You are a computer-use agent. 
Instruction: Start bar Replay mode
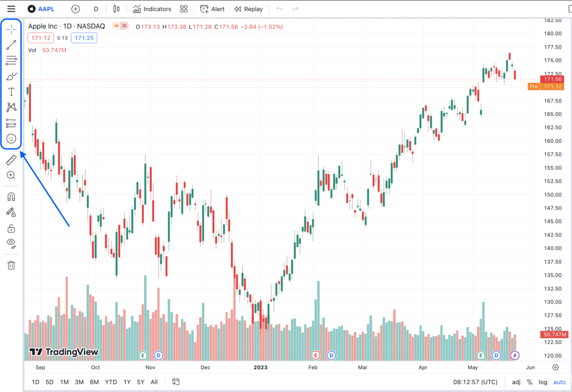pyautogui.click(x=248, y=9)
